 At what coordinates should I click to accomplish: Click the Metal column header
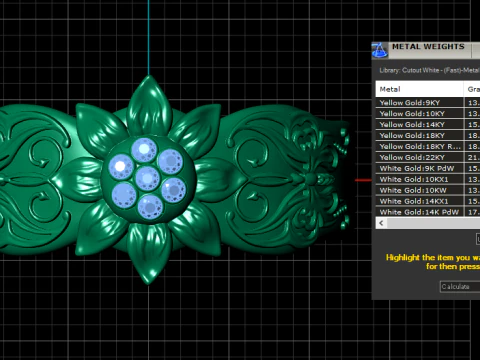coord(419,89)
